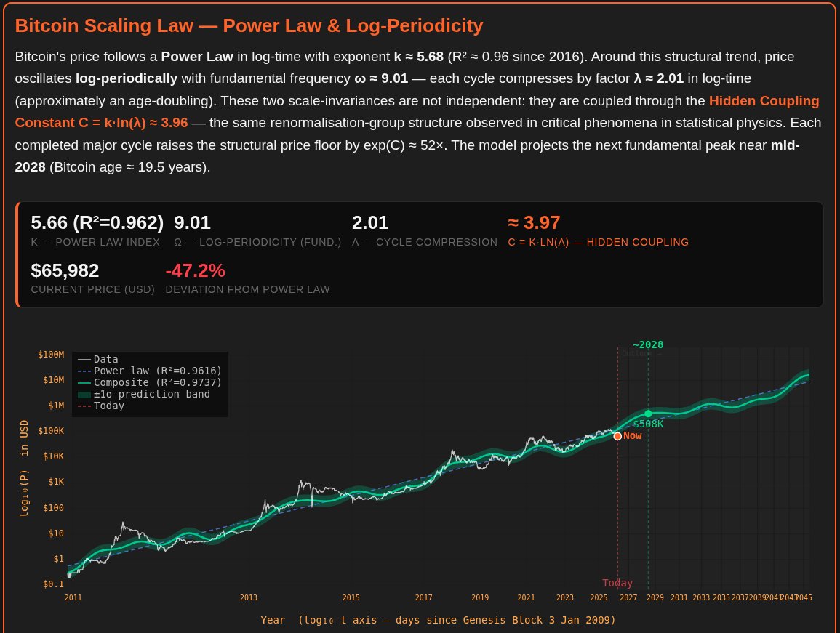The height and width of the screenshot is (633, 840).
Task: Click the Composite green line swatch in the legend
Action: 84,382
